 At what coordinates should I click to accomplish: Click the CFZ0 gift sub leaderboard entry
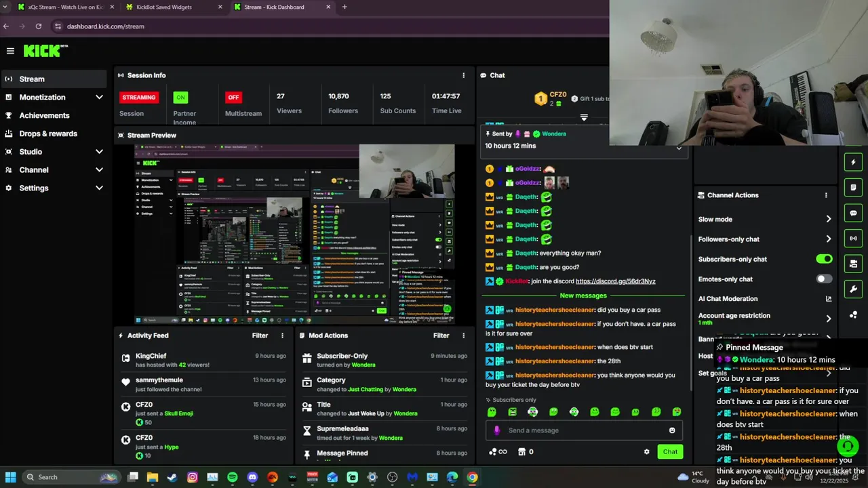coord(551,99)
